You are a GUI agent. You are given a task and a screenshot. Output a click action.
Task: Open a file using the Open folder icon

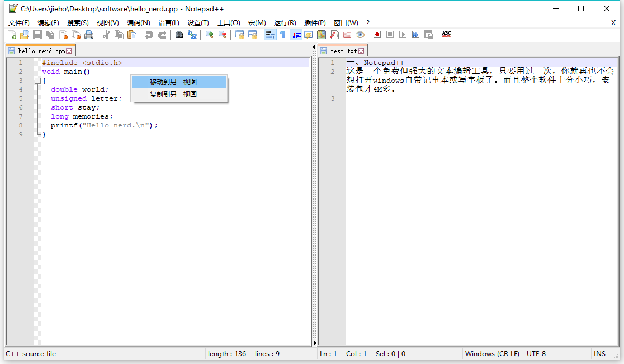(x=25, y=34)
